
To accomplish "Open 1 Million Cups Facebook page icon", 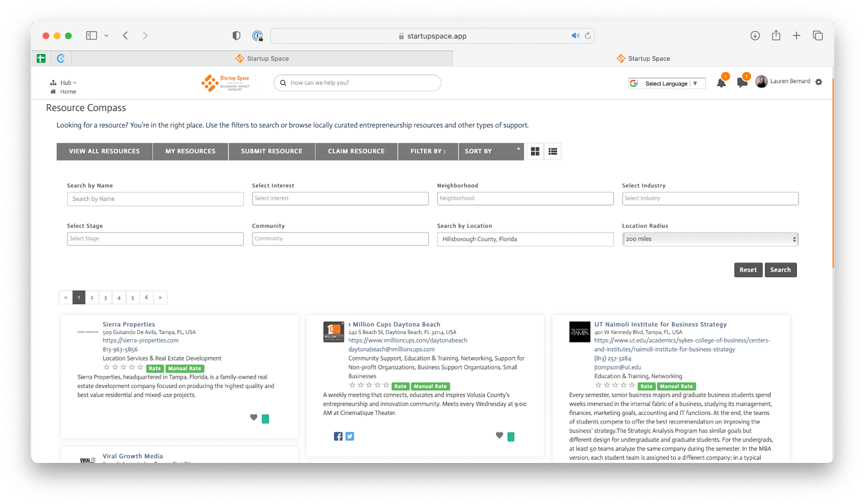I will [338, 436].
